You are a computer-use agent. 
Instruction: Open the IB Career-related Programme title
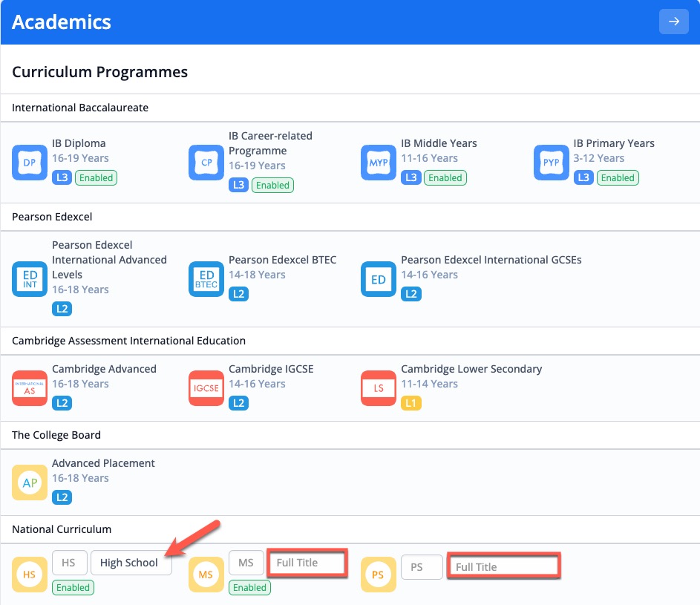pos(270,143)
